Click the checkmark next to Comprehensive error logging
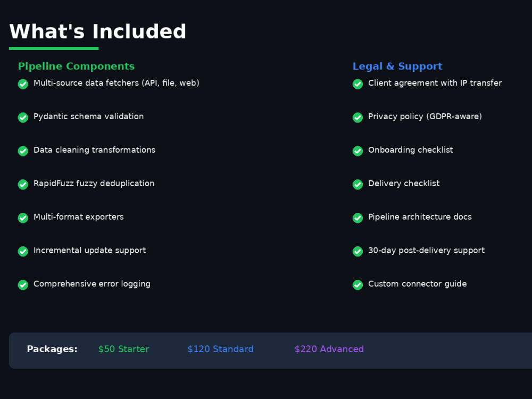 coord(23,285)
